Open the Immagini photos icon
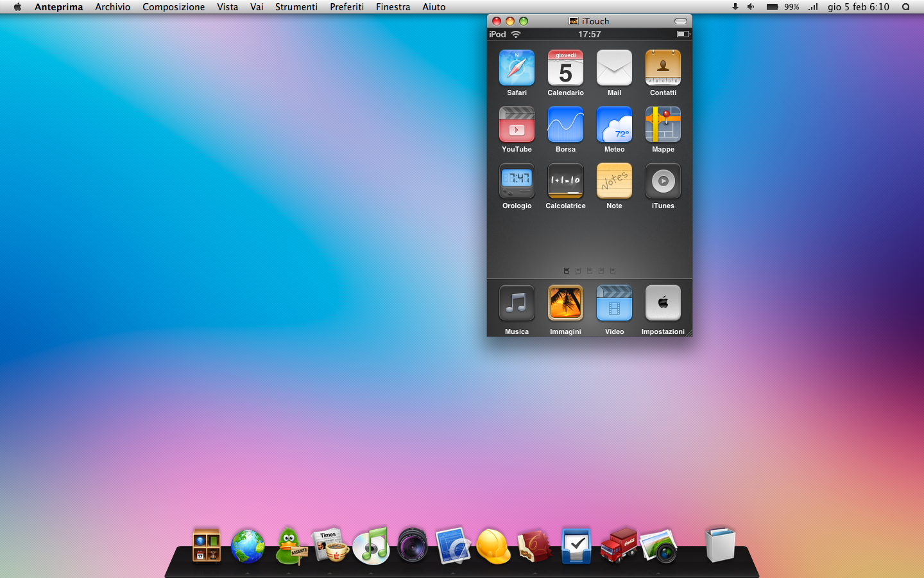This screenshot has width=924, height=578. click(x=565, y=303)
